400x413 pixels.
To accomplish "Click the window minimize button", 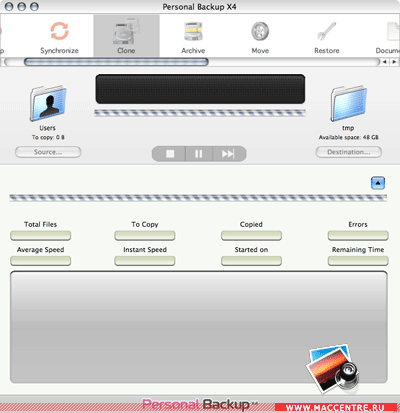I will point(22,6).
